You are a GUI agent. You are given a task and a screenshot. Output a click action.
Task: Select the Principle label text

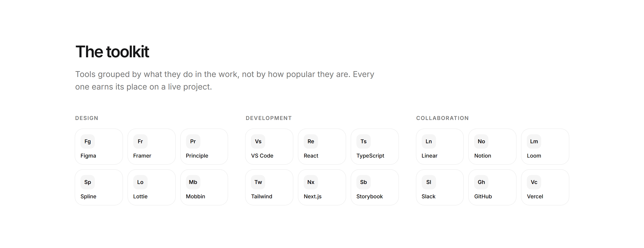197,156
